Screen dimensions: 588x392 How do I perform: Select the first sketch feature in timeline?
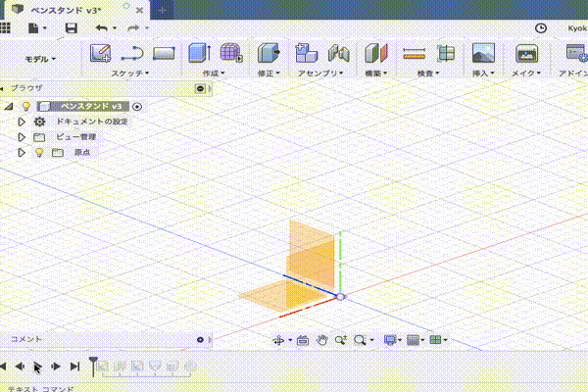tap(102, 367)
